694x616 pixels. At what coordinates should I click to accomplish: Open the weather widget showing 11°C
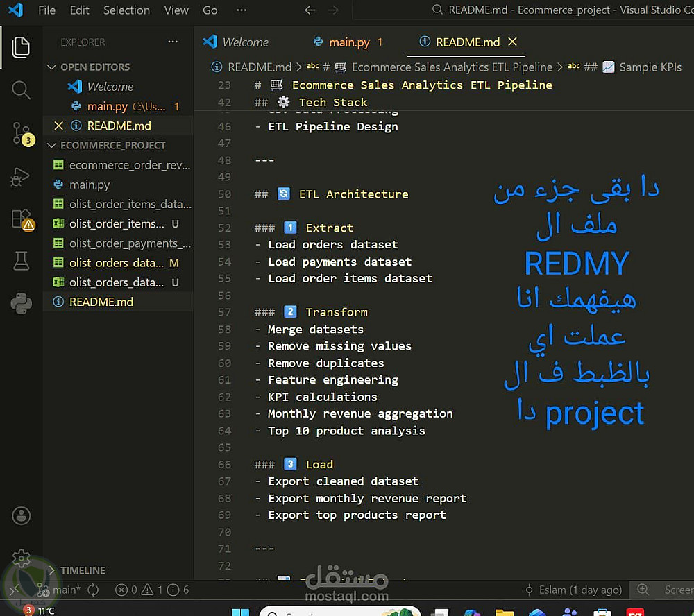(x=39, y=610)
